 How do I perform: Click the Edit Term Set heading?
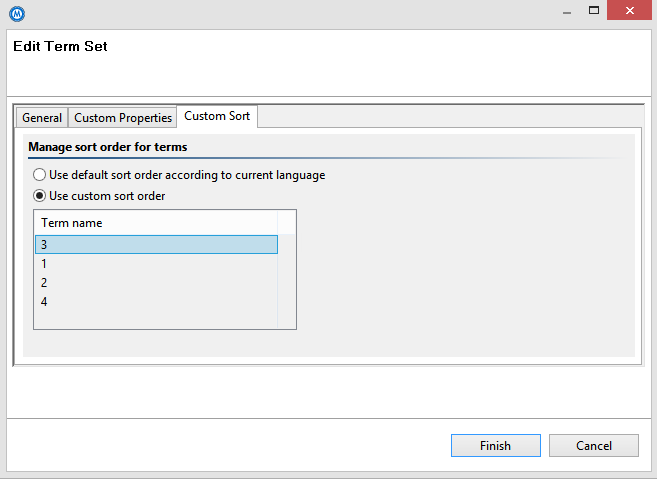60,47
